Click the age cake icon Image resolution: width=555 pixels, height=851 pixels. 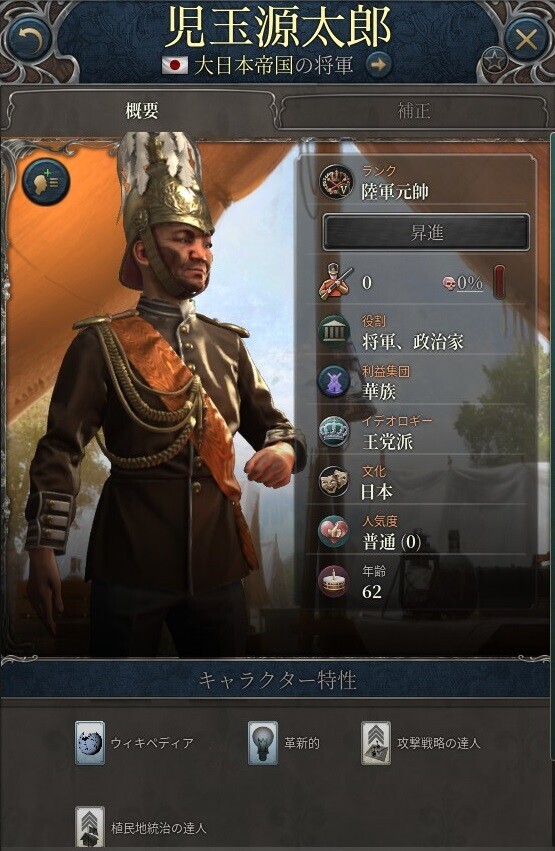point(334,582)
